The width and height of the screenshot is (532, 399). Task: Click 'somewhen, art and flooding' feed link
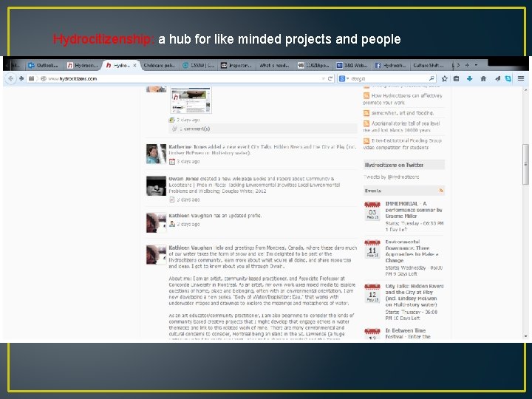point(403,113)
